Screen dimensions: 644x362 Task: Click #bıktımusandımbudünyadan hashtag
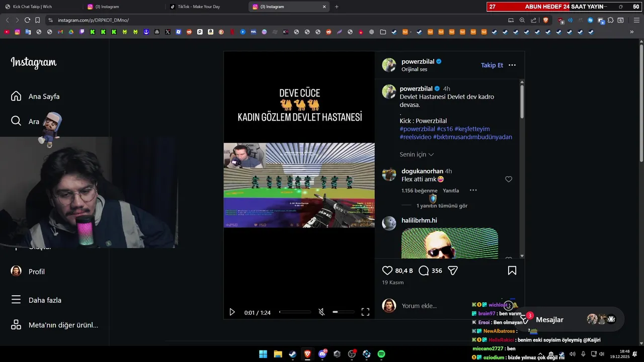pyautogui.click(x=472, y=137)
